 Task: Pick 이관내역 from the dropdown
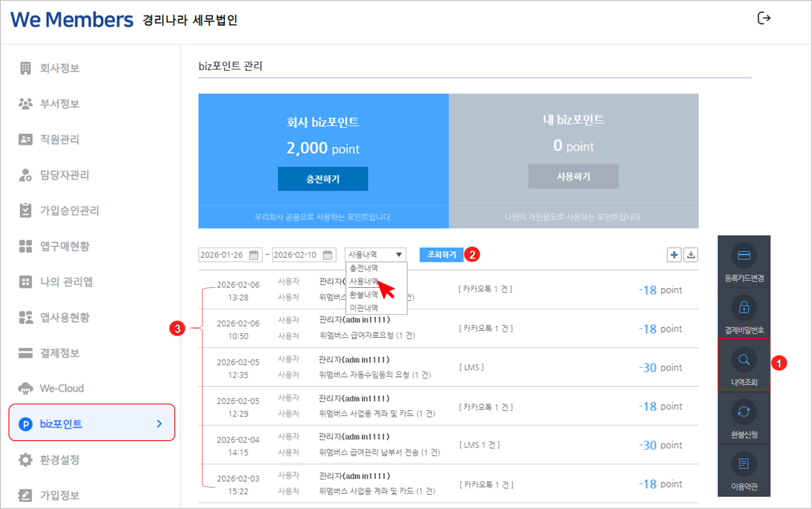point(364,308)
